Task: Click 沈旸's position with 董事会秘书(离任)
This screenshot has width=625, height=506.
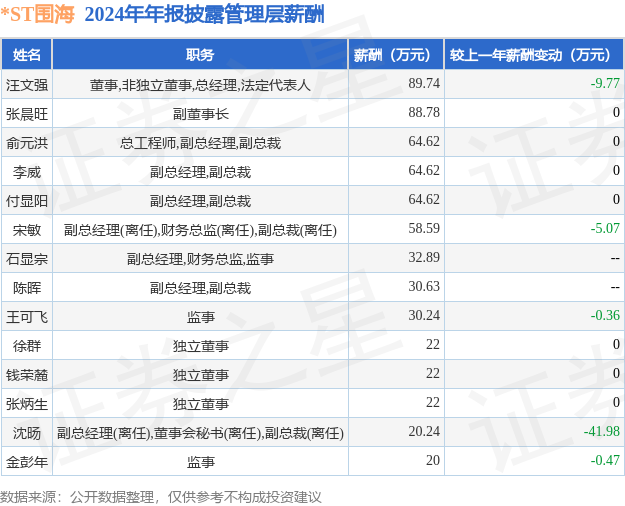Action: point(200,433)
